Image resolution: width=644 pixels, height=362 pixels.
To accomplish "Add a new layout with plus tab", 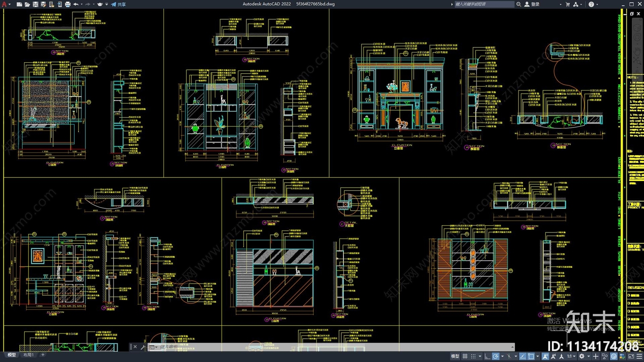I will coord(43,355).
